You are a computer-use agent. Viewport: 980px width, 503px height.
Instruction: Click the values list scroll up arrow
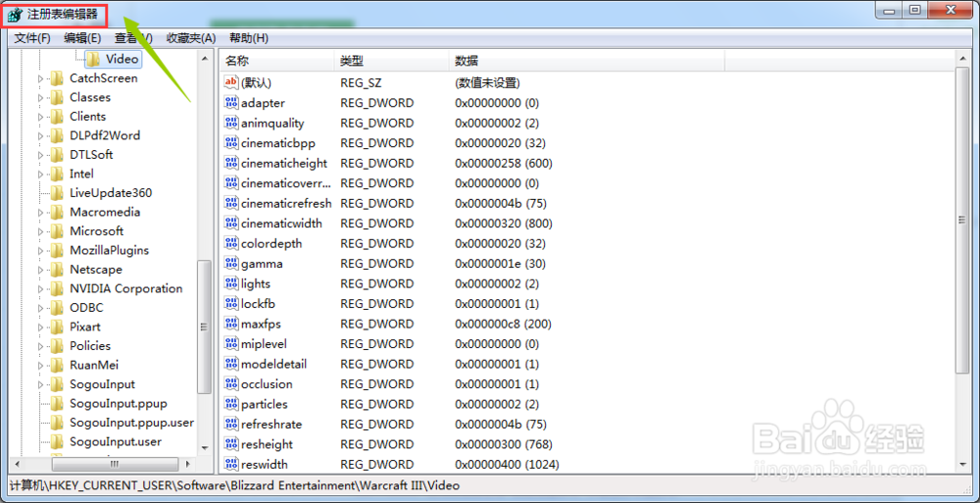(x=962, y=58)
